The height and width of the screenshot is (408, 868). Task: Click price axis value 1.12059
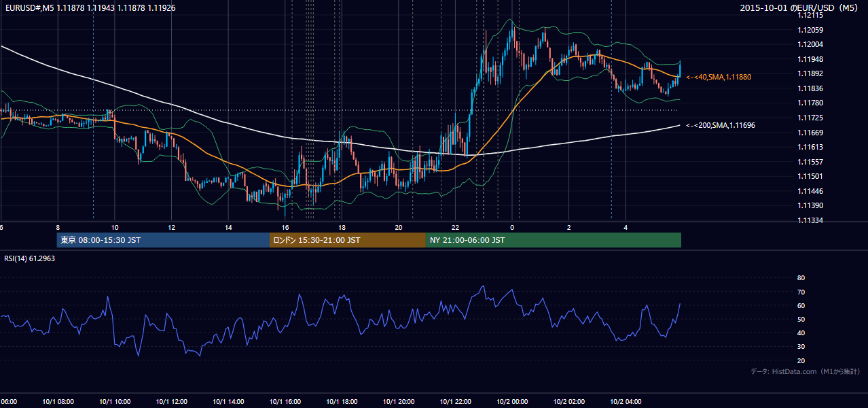(x=811, y=30)
